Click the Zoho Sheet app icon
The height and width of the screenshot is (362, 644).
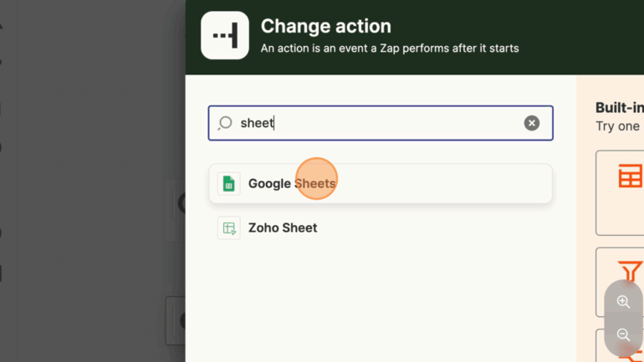coord(228,227)
